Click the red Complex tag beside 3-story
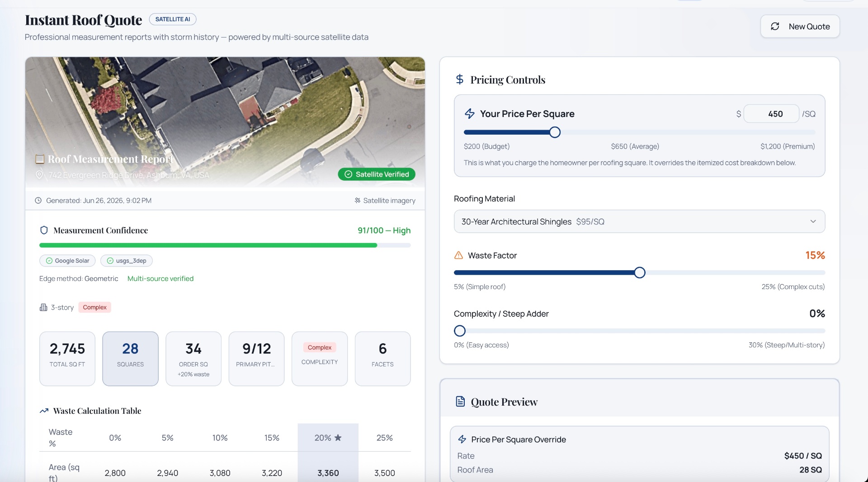This screenshot has width=868, height=482. point(94,307)
